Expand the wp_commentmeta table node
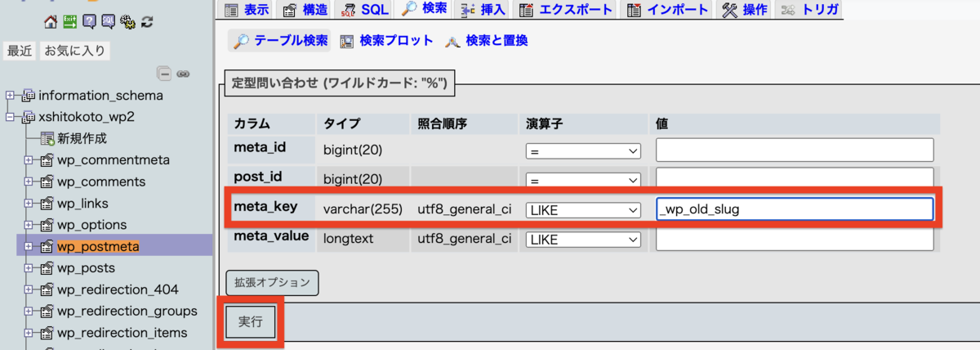Viewport: 980px width, 350px height. pos(29,159)
